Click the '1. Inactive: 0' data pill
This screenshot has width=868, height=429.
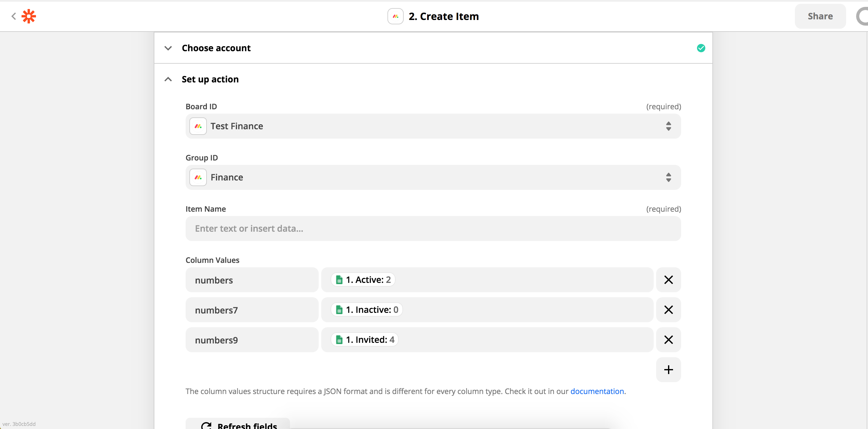pos(367,310)
